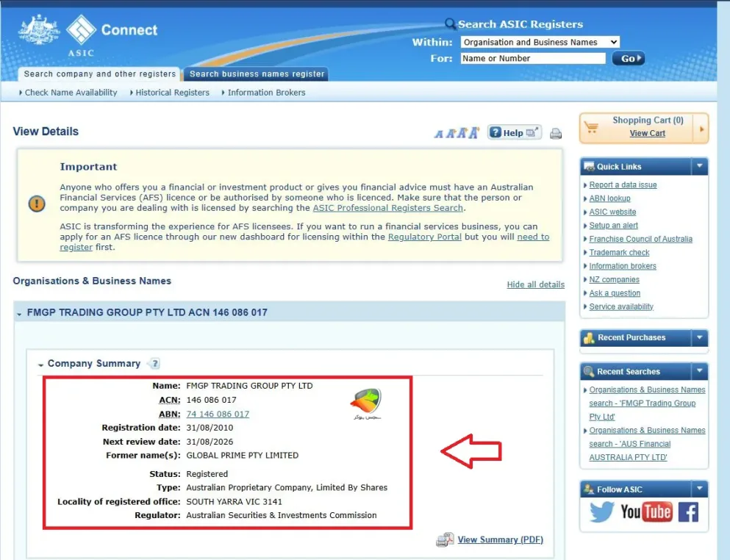Select the largest font size A icon
730x560 pixels.
(473, 133)
